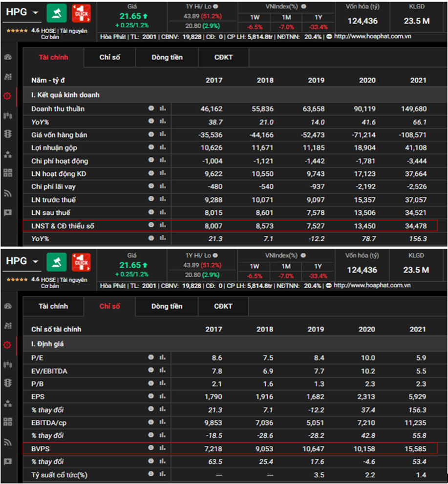Click the info icon in the EV/EBITDA row
This screenshot has height=484, width=448.
pos(151,371)
